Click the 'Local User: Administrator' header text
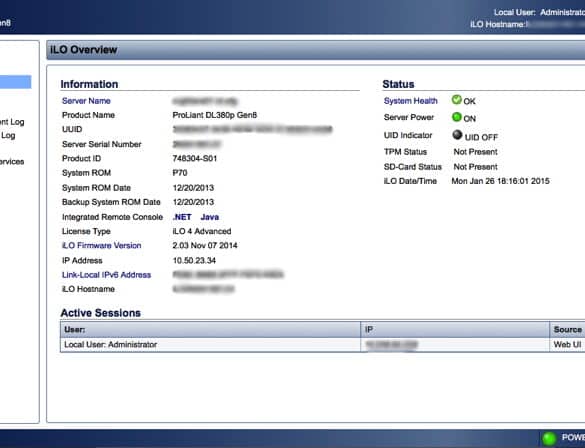585x448 pixels. [539, 12]
